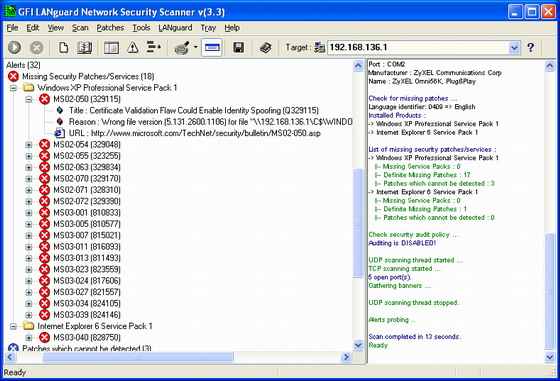The image size is (560, 381).
Task: Open the MS02-050 bulletin URL link
Action: click(x=206, y=133)
